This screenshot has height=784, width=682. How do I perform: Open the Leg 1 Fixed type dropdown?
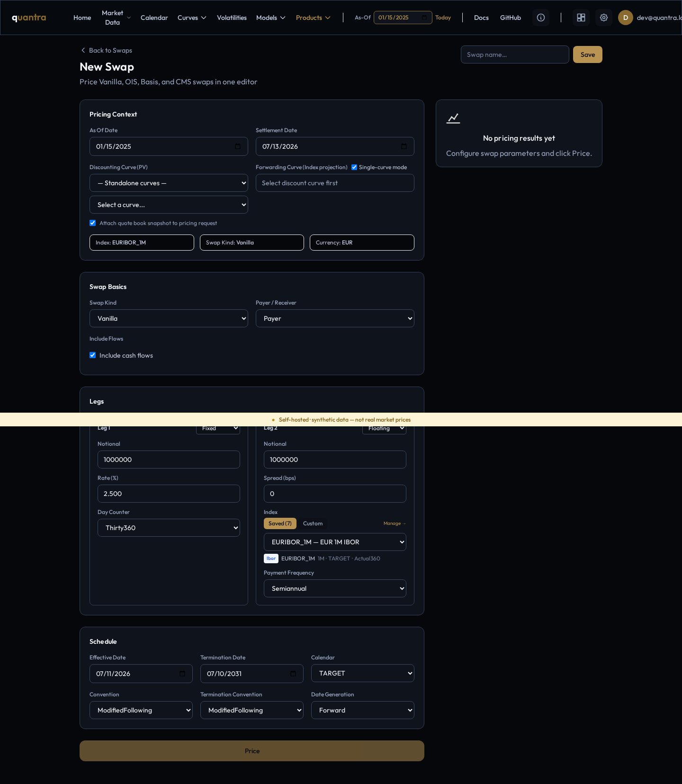pyautogui.click(x=218, y=429)
